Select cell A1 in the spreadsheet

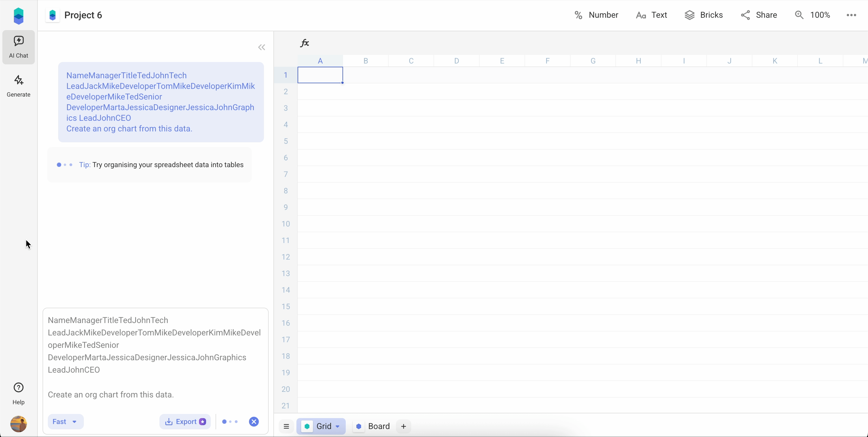point(320,75)
